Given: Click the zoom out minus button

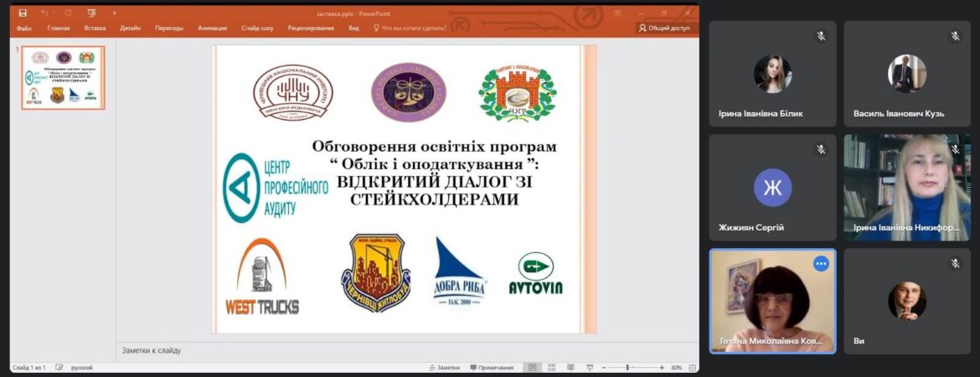Looking at the screenshot, I should [604, 368].
